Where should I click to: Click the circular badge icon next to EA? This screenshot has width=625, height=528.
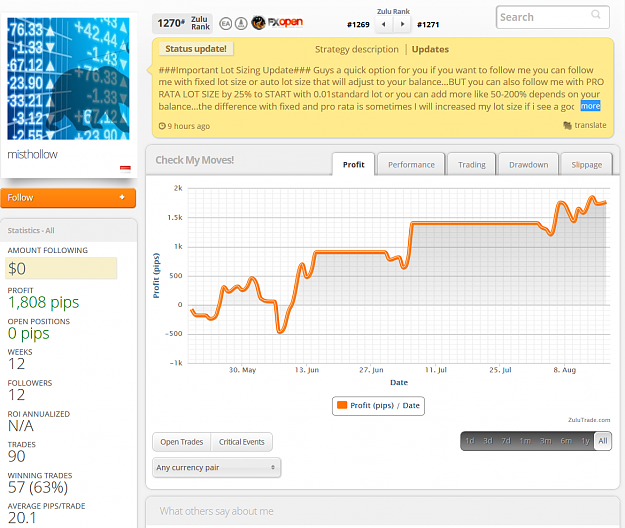[241, 24]
